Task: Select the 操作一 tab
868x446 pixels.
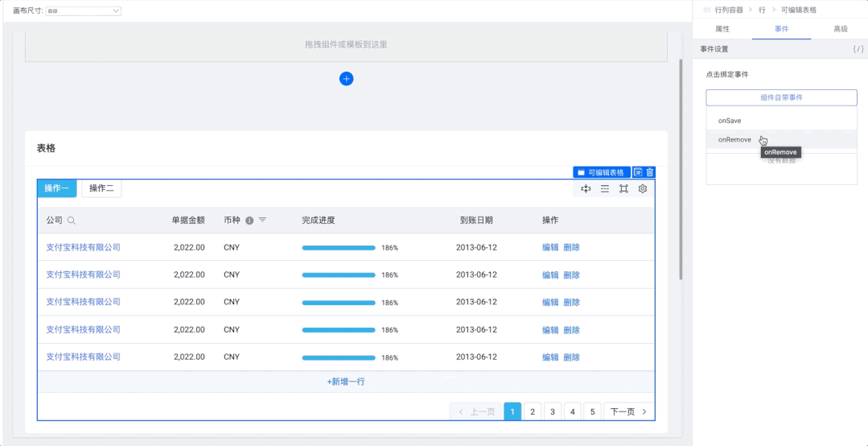Action: [57, 188]
